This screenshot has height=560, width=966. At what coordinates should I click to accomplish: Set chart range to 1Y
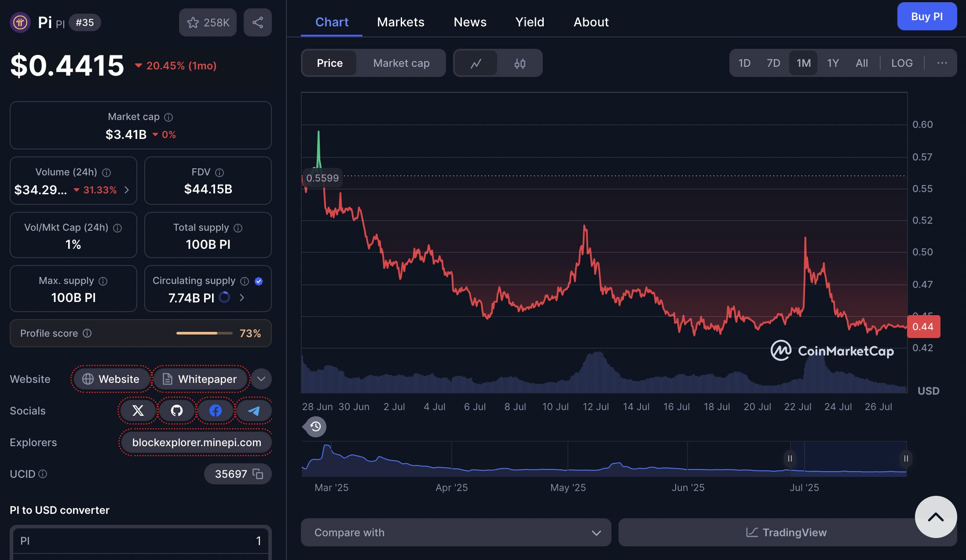click(833, 63)
